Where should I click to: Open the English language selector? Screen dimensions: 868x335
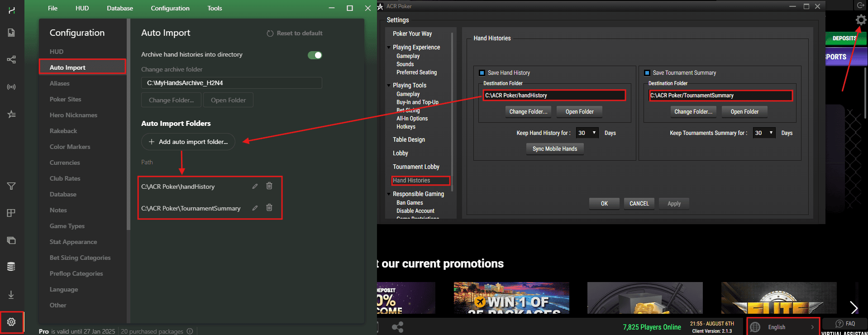[783, 327]
